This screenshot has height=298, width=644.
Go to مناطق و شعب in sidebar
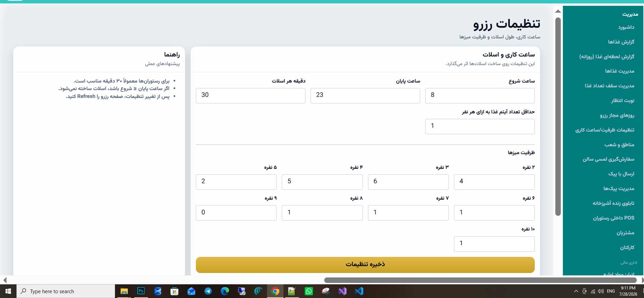619,145
